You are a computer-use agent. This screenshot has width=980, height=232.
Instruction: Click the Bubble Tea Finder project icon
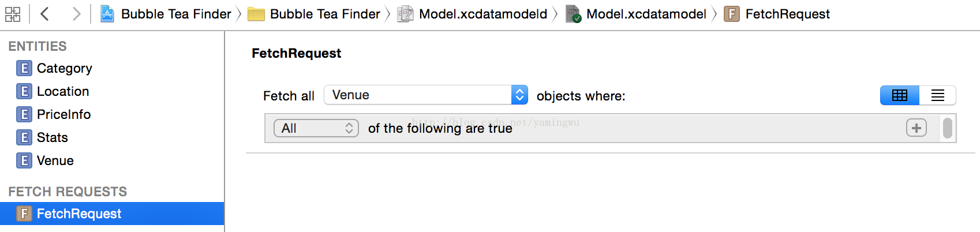pos(107,14)
